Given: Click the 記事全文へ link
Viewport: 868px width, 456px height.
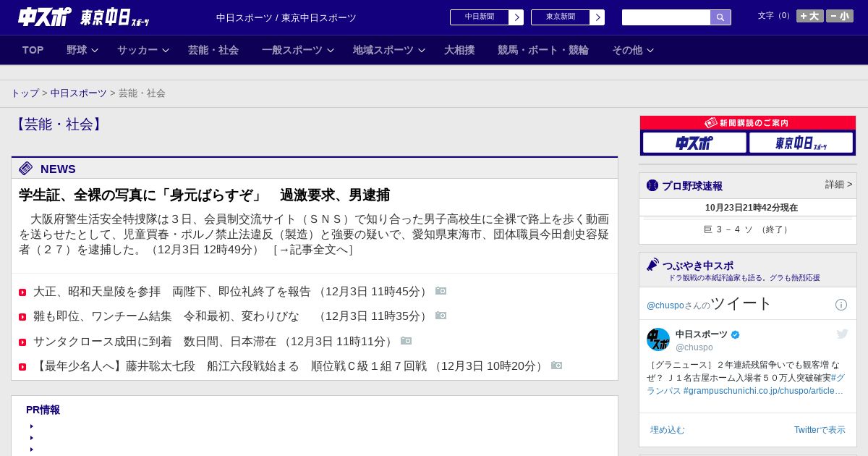Looking at the screenshot, I should pos(313,250).
